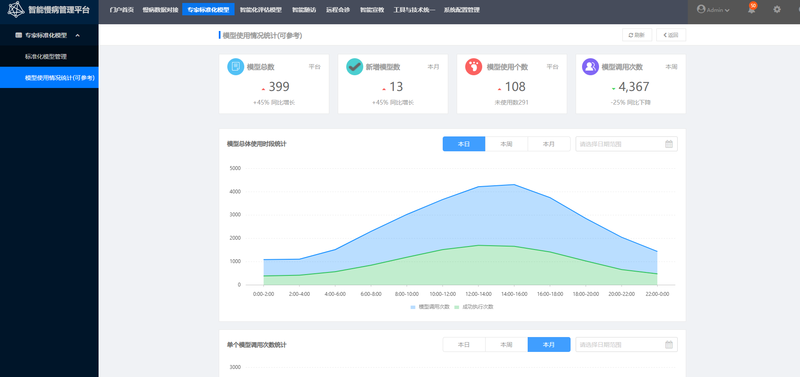Click the red up arrow beside 399
Viewport: 800px width, 377px height.
pyautogui.click(x=263, y=89)
